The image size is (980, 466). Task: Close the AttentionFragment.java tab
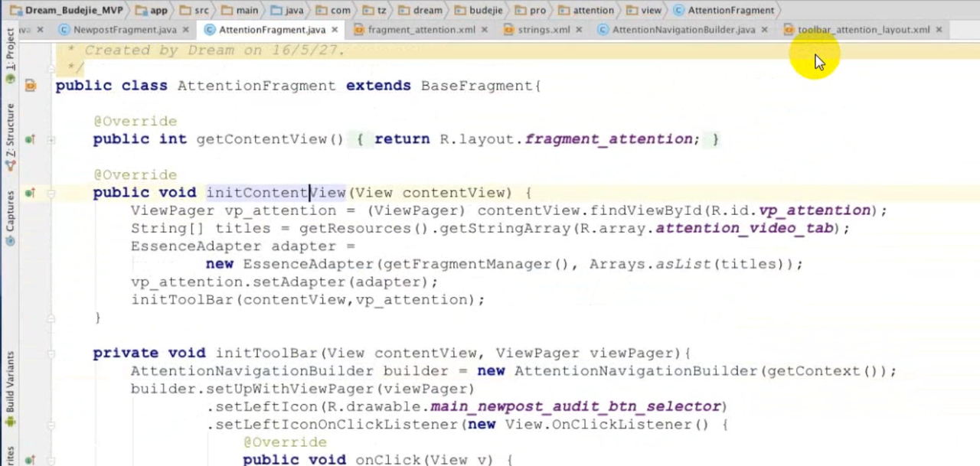(x=336, y=30)
